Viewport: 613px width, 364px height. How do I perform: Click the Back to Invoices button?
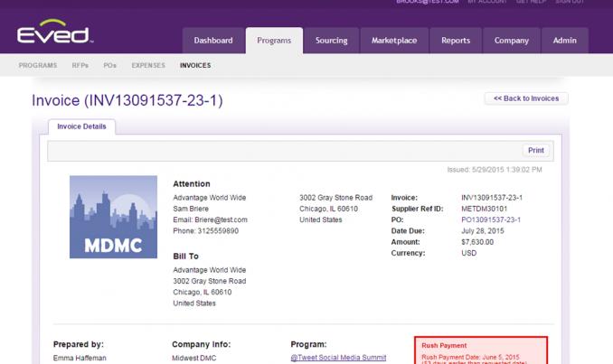(526, 98)
